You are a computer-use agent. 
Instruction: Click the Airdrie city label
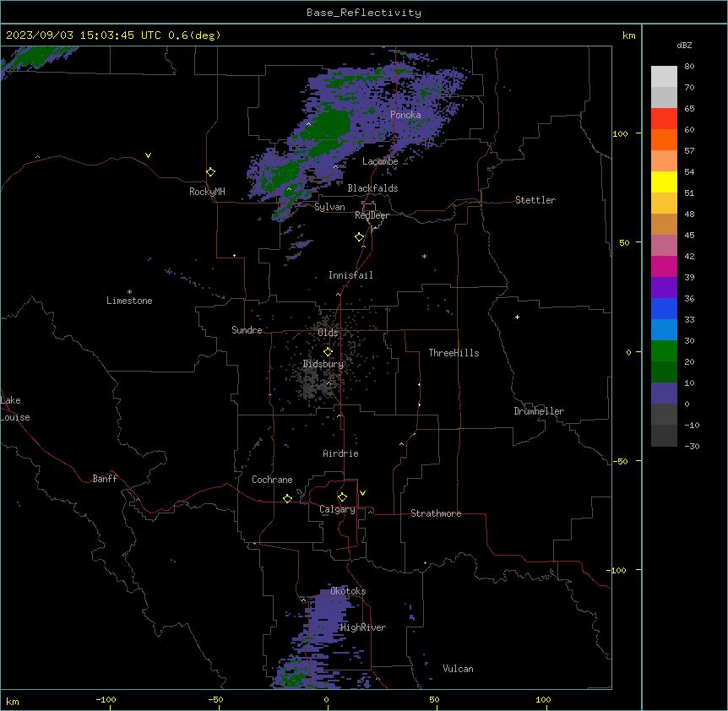pos(340,453)
